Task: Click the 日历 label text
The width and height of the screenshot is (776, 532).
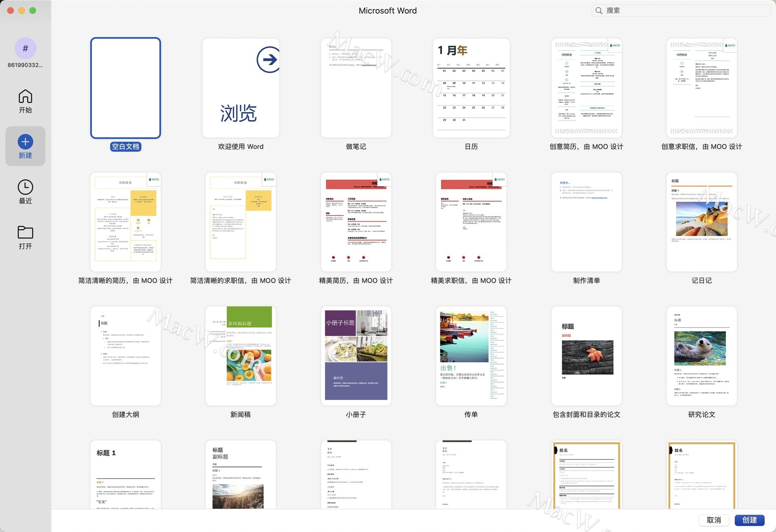Action: pyautogui.click(x=471, y=146)
